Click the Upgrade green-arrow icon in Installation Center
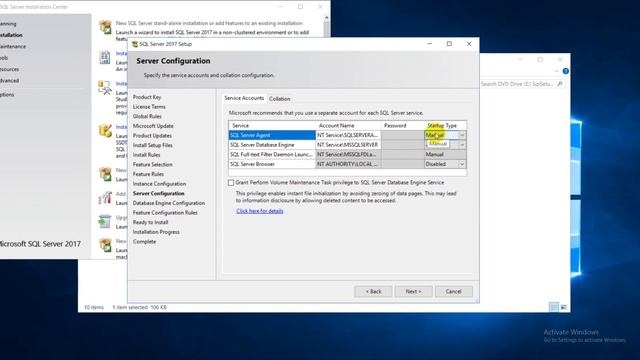Screen dimensions: 640x360 [104, 222]
